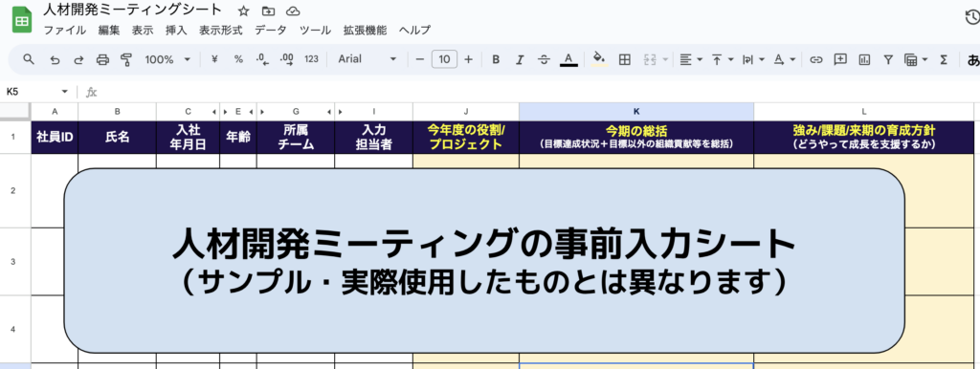Open version history clock icon
980x369 pixels.
972,17
